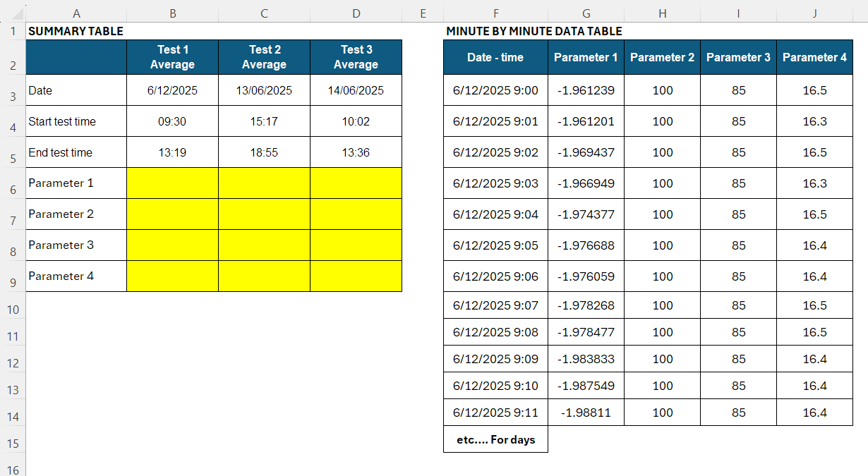Click the Select All corner above row 1
868x476 pixels.
tap(13, 13)
